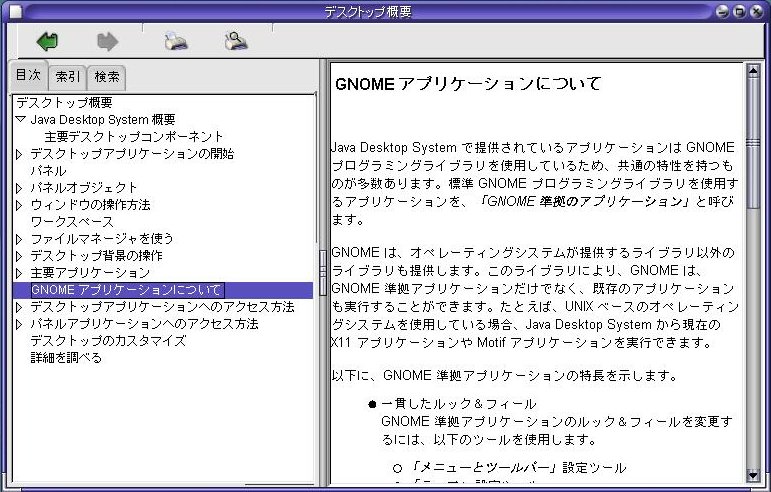This screenshot has height=492, width=771.
Task: Expand the デスクトップ背景の操作 node
Action: (19, 256)
